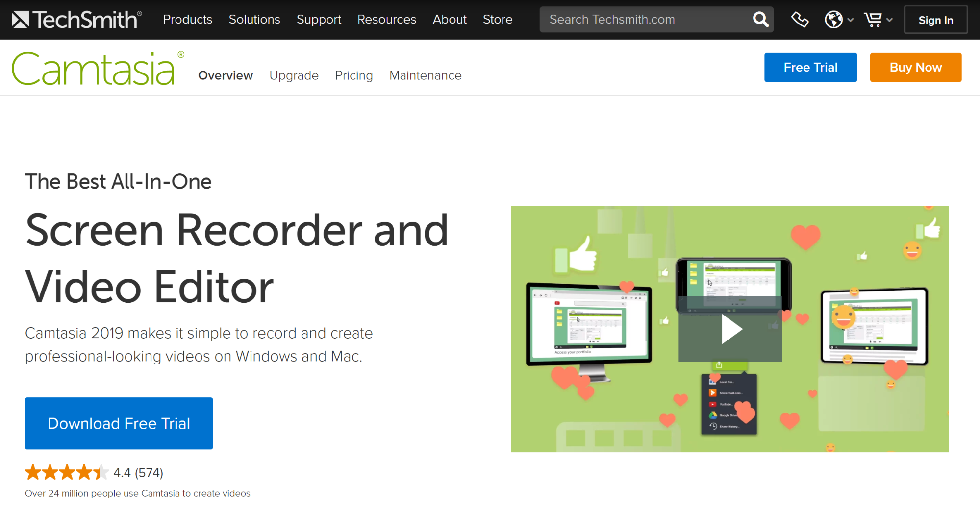Open the Products menu
This screenshot has width=980, height=510.
pos(188,20)
